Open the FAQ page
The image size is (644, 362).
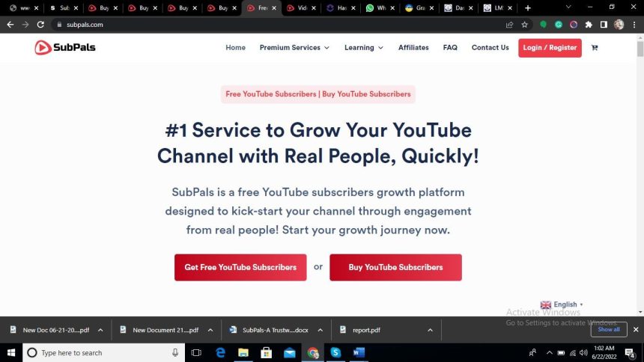click(450, 48)
